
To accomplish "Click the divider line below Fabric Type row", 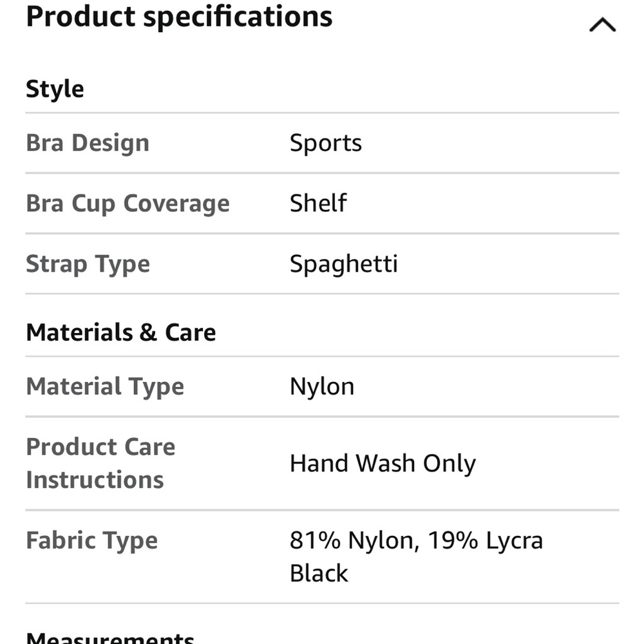I will [322, 603].
